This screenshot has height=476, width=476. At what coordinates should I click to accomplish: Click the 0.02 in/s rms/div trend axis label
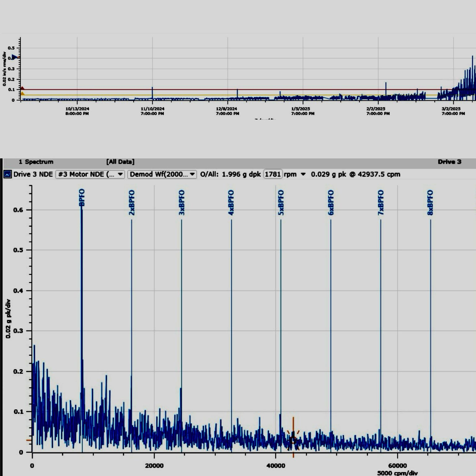tap(4, 69)
